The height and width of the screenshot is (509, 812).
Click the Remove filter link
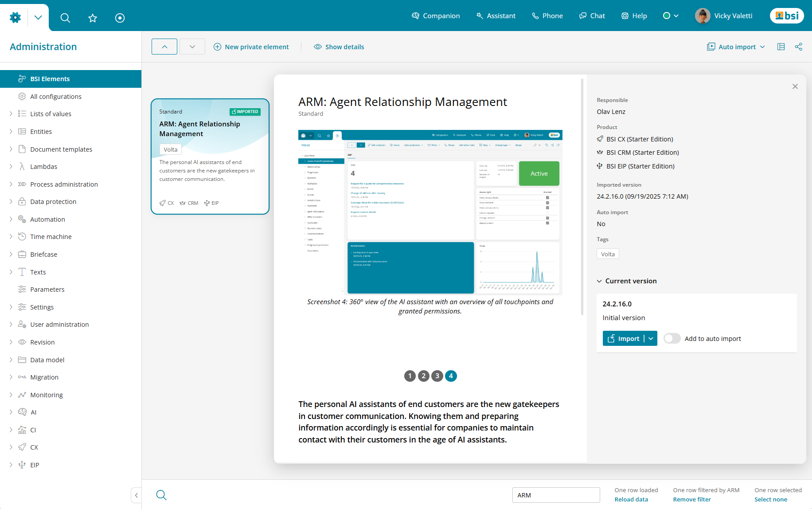click(692, 499)
